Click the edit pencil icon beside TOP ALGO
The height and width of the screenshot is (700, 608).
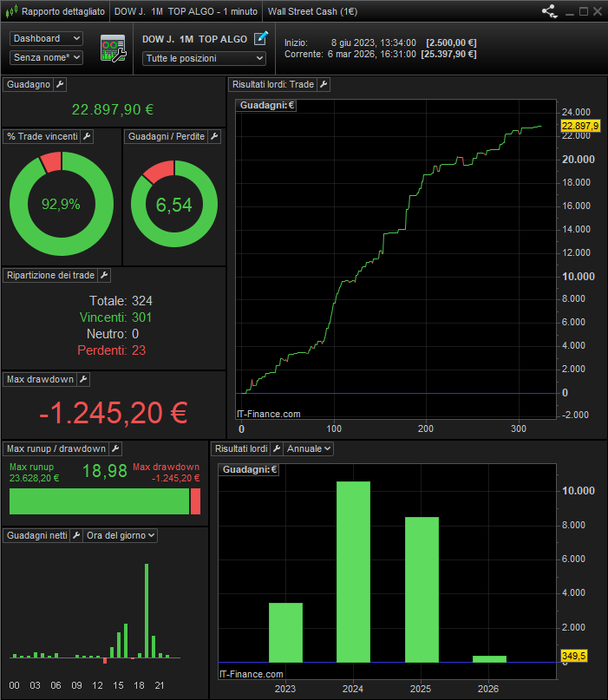tap(261, 39)
